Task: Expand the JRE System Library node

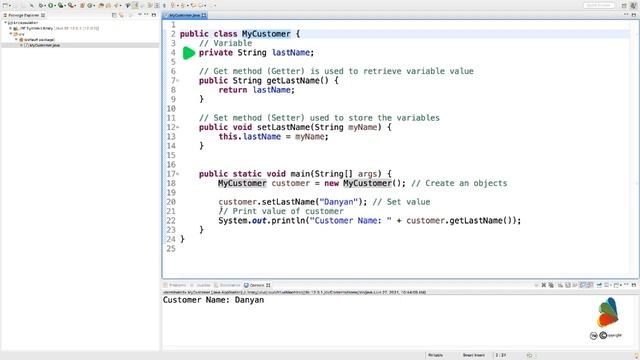Action: point(11,28)
